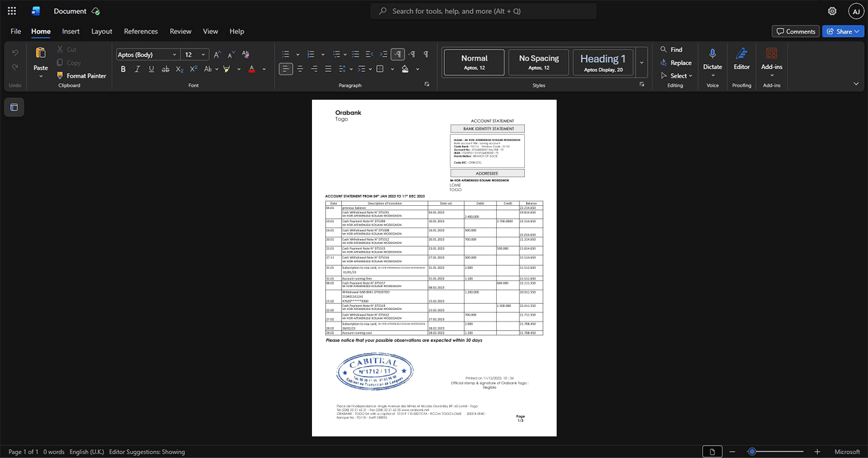Decrease font size with shrink font icon
Screen dimensions: 868x458
pyautogui.click(x=231, y=55)
